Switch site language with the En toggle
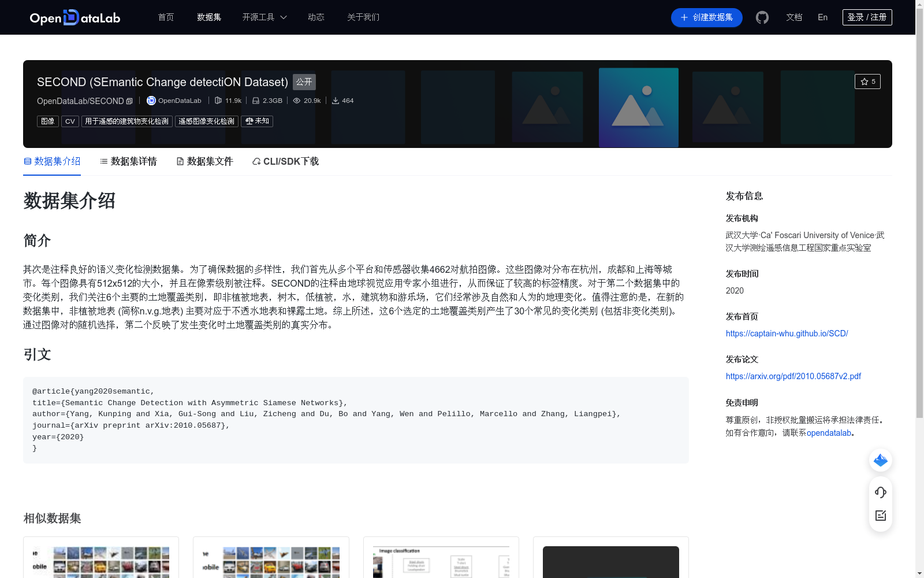 pyautogui.click(x=822, y=17)
